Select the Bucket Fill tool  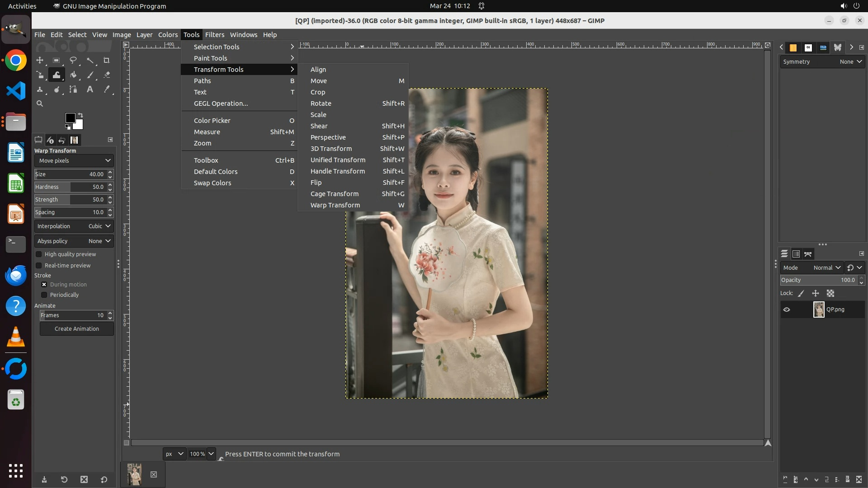(73, 75)
